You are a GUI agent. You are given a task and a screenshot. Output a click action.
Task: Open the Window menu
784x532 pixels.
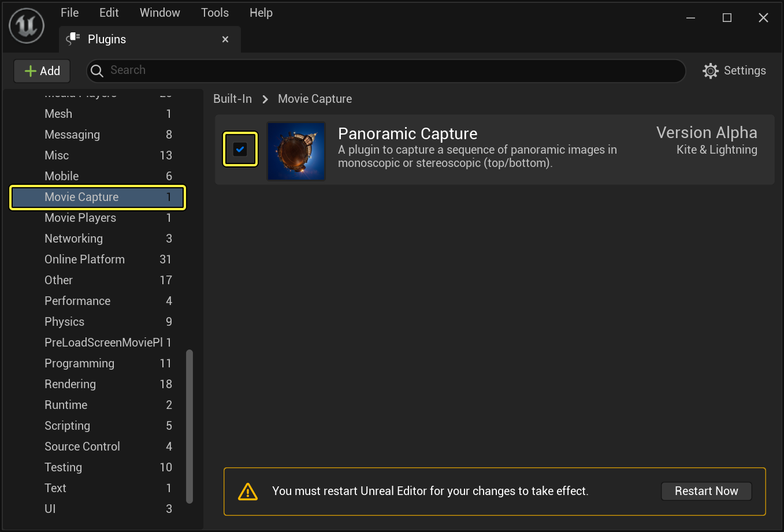[160, 13]
